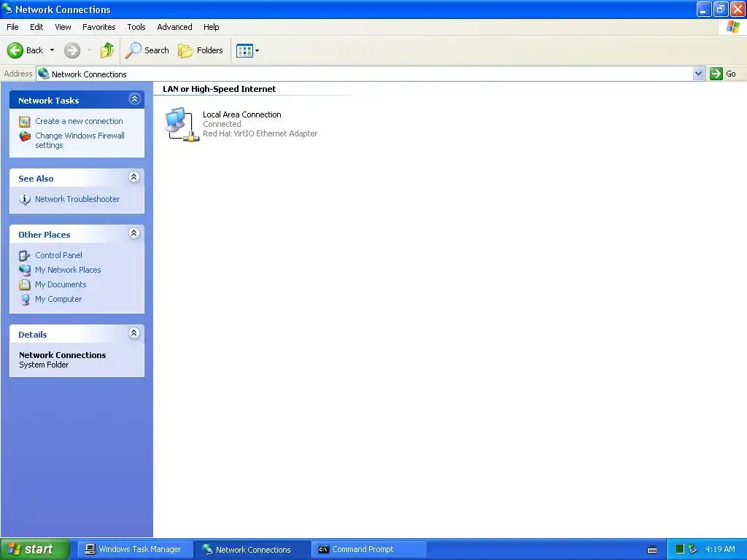Expand the Address bar dropdown list

[x=698, y=74]
